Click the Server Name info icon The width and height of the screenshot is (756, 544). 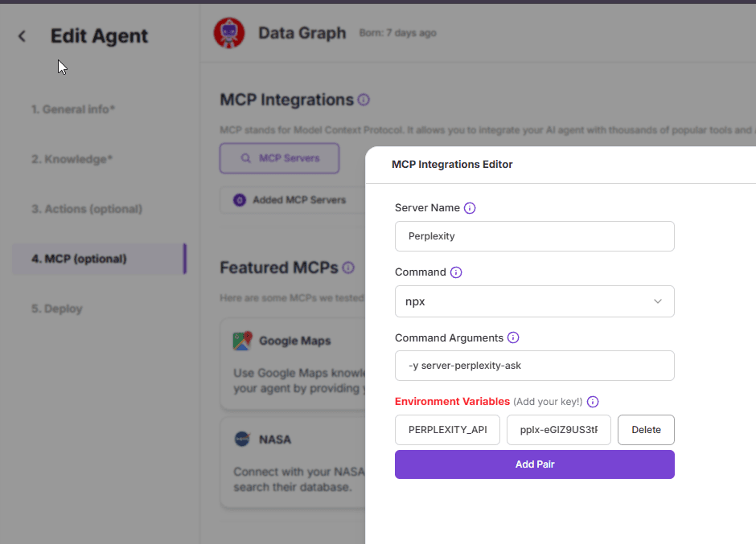pyautogui.click(x=470, y=207)
